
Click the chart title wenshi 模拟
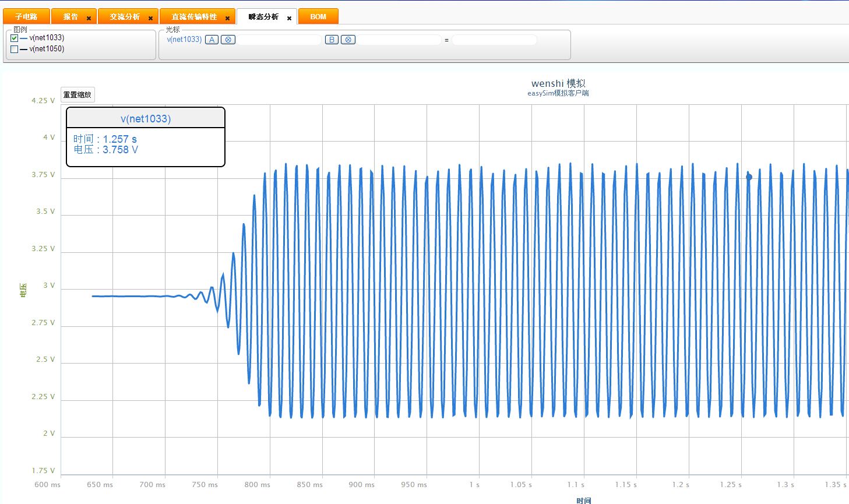[x=558, y=83]
